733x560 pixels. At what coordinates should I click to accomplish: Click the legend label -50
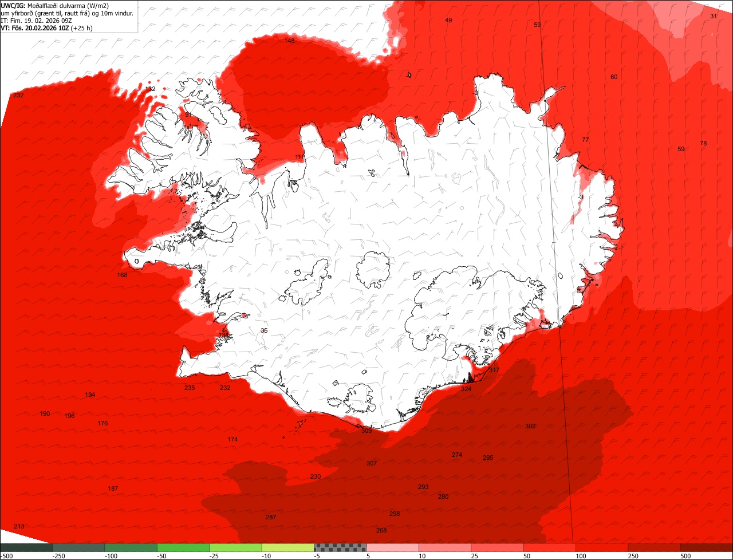[x=163, y=556]
